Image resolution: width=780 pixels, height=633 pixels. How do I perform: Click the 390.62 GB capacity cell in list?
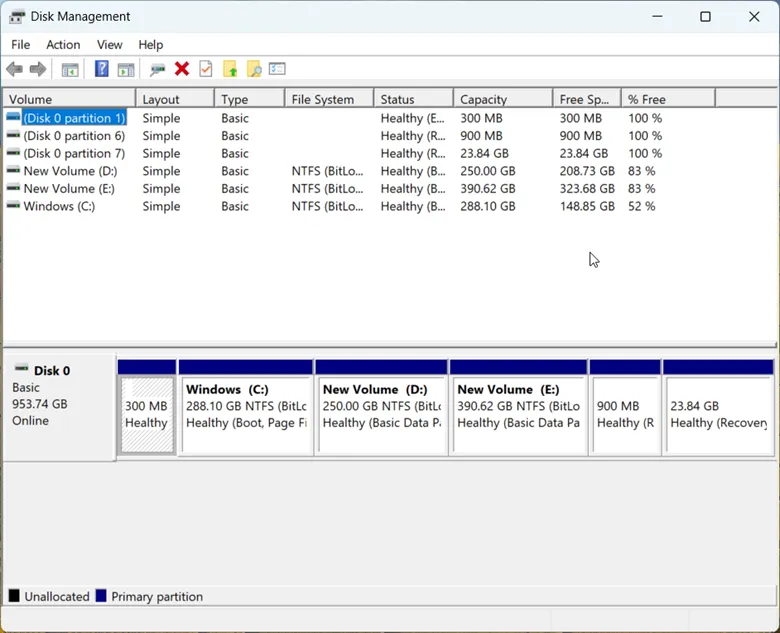(488, 189)
